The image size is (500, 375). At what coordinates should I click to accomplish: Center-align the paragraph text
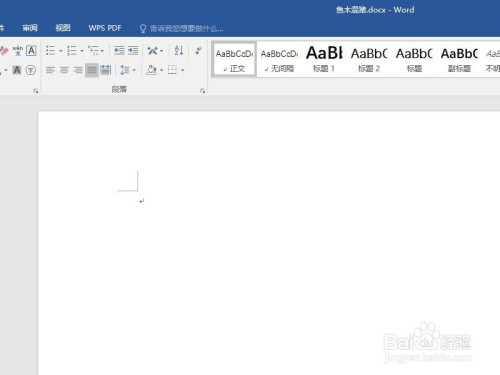coord(64,70)
